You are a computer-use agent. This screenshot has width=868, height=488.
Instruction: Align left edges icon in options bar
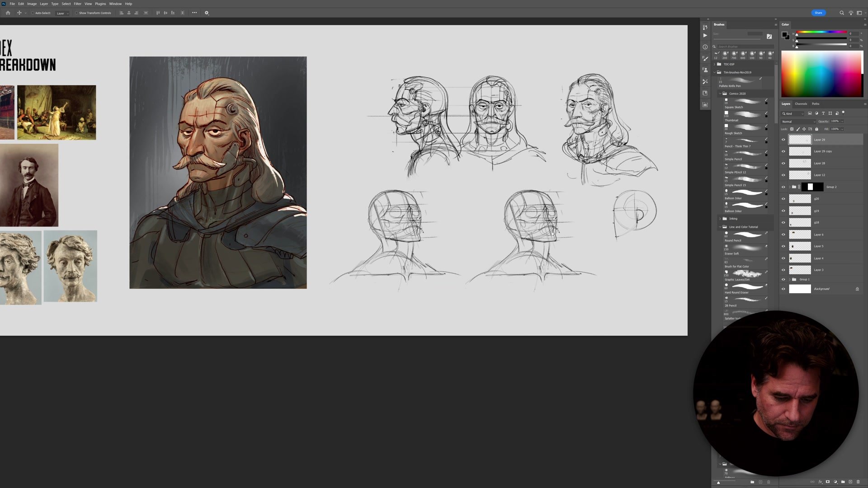121,13
